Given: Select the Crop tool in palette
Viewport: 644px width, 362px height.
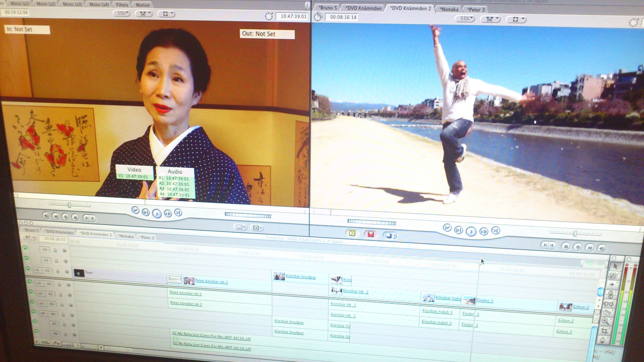Looking at the screenshot, I should (x=604, y=331).
